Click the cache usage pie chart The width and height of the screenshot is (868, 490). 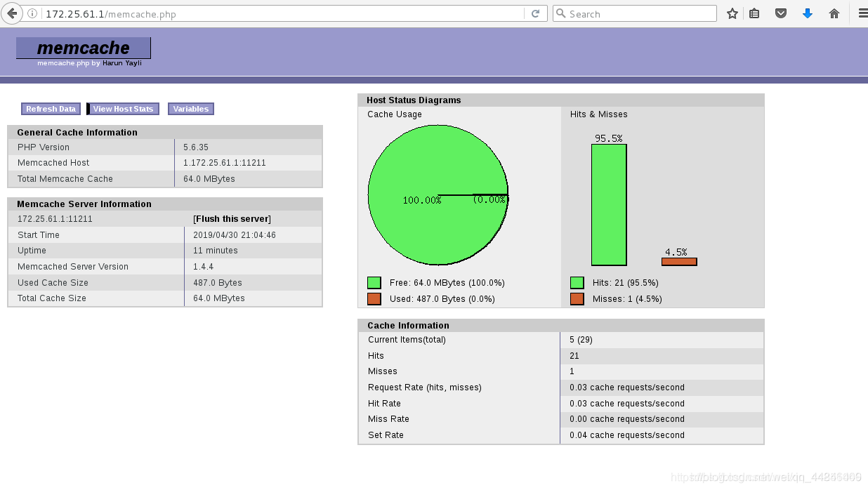(x=438, y=195)
